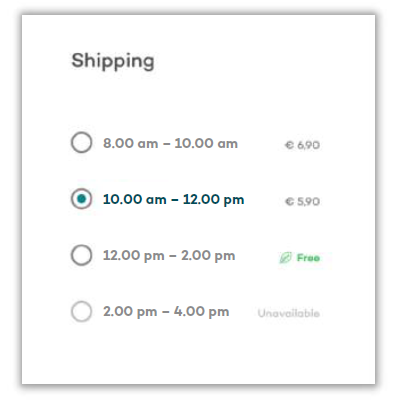The width and height of the screenshot is (397, 400).
Task: Click '12.00 pm' end time in the selected slot
Action: [x=213, y=200]
